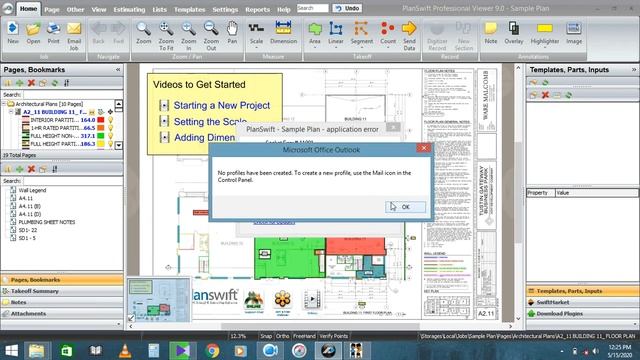Click the plan overview thumbnail
640x360 pixels.
158,300
